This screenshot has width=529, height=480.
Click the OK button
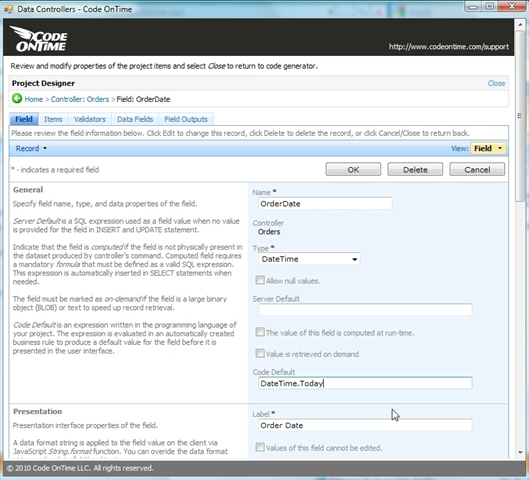click(x=353, y=170)
